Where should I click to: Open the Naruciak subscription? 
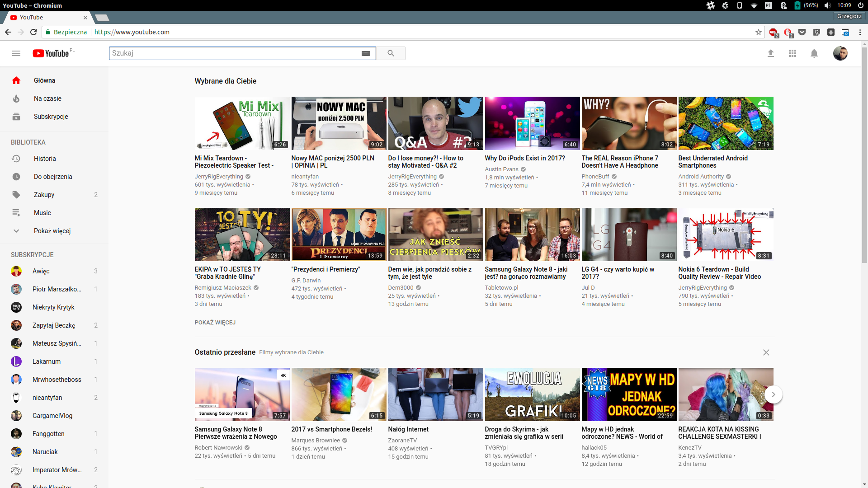tap(54, 452)
